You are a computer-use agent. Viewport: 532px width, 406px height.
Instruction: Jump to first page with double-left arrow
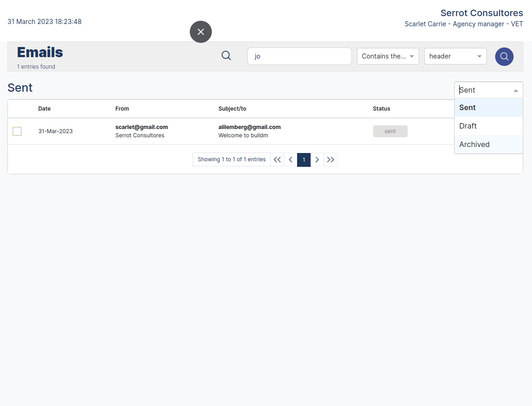(277, 159)
